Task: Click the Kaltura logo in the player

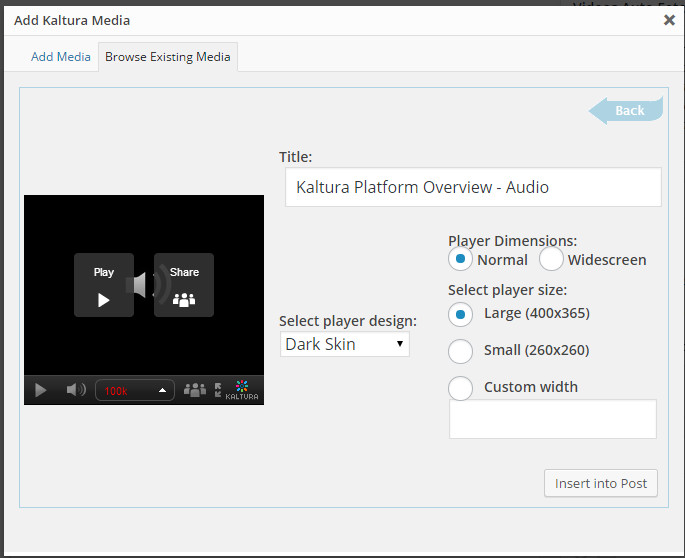Action: click(241, 390)
